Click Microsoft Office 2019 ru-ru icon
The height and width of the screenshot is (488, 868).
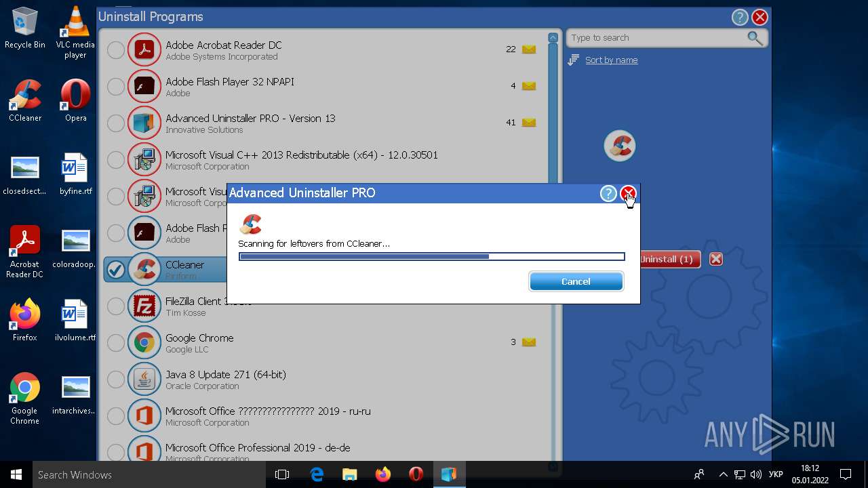144,415
